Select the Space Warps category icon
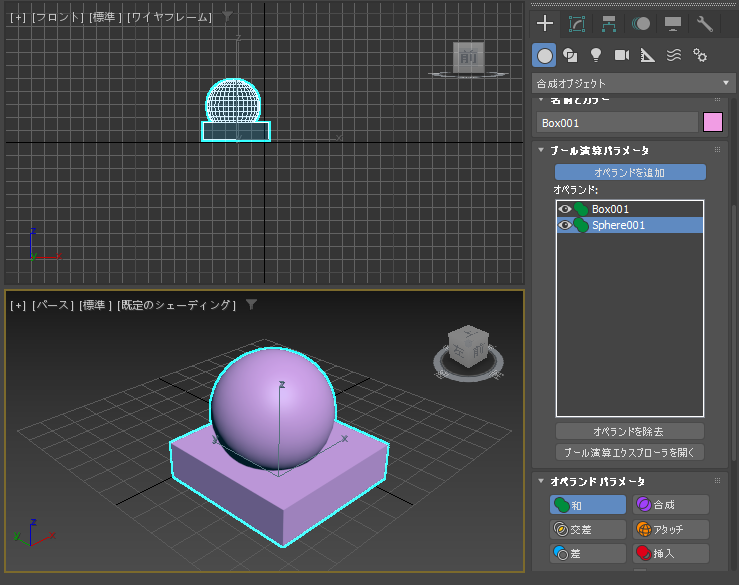Image resolution: width=739 pixels, height=585 pixels. point(674,56)
